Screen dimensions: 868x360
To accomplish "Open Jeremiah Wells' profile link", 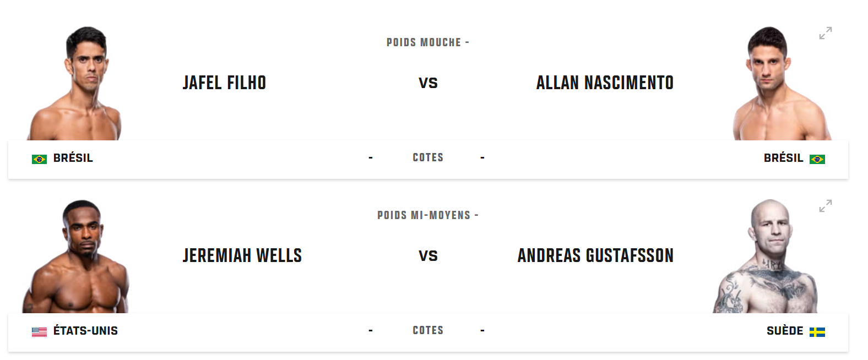I will pyautogui.click(x=242, y=255).
